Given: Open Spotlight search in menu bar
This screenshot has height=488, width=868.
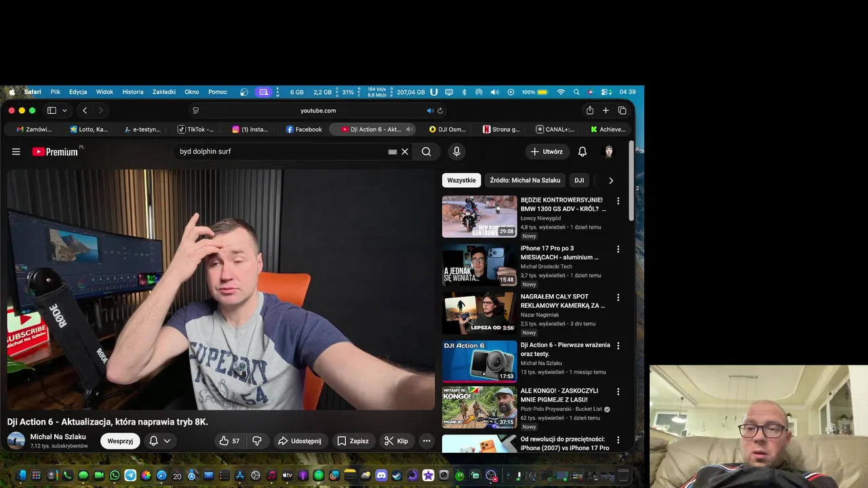Looking at the screenshot, I should tap(576, 92).
